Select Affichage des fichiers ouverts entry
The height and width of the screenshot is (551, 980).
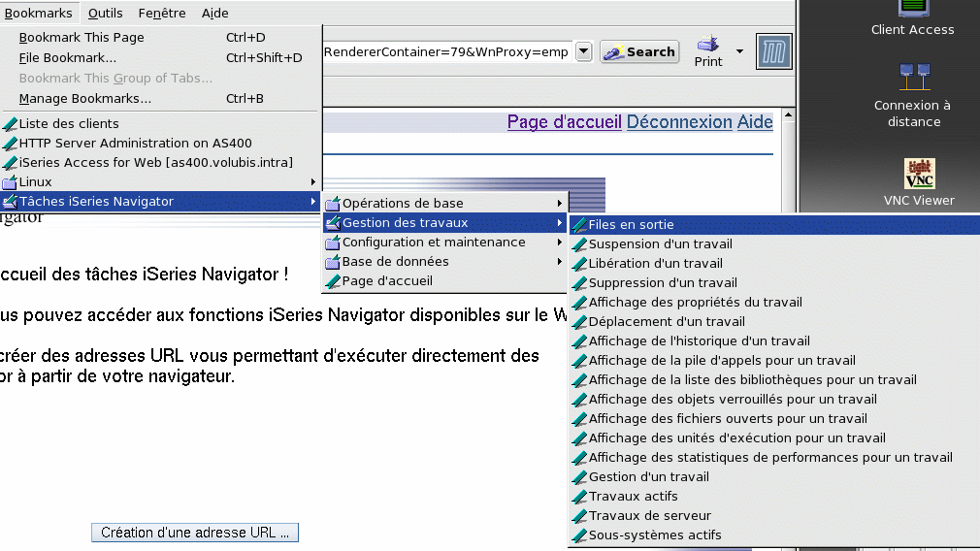click(774, 418)
